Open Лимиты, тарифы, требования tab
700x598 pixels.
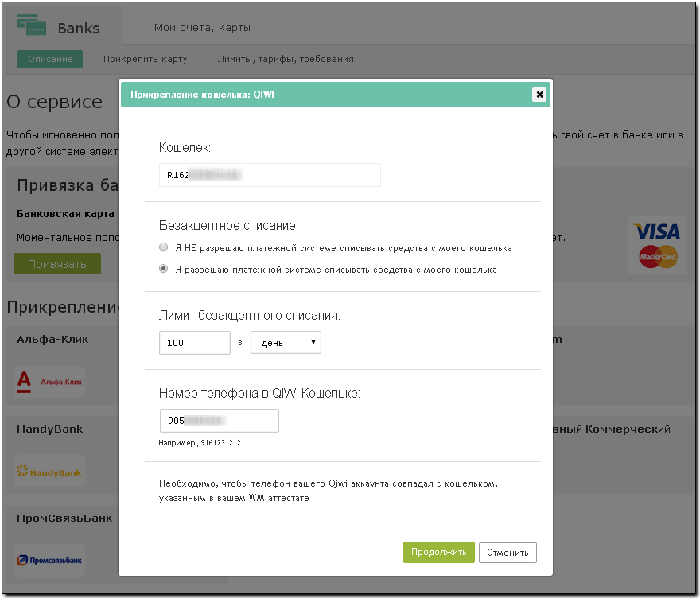click(286, 59)
